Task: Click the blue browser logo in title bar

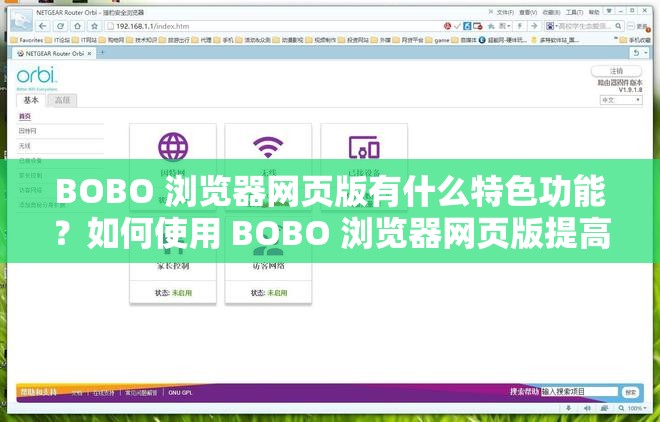Action: tap(21, 20)
